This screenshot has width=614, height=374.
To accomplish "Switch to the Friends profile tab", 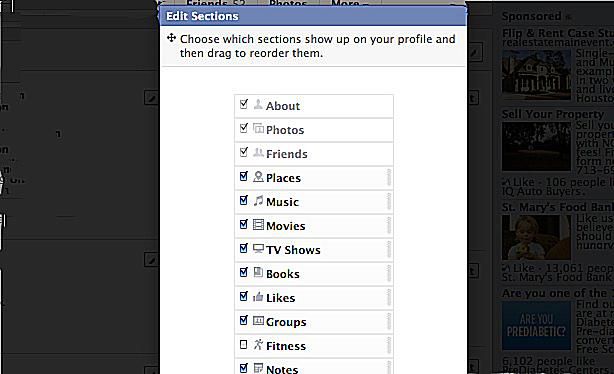I will pyautogui.click(x=216, y=4).
